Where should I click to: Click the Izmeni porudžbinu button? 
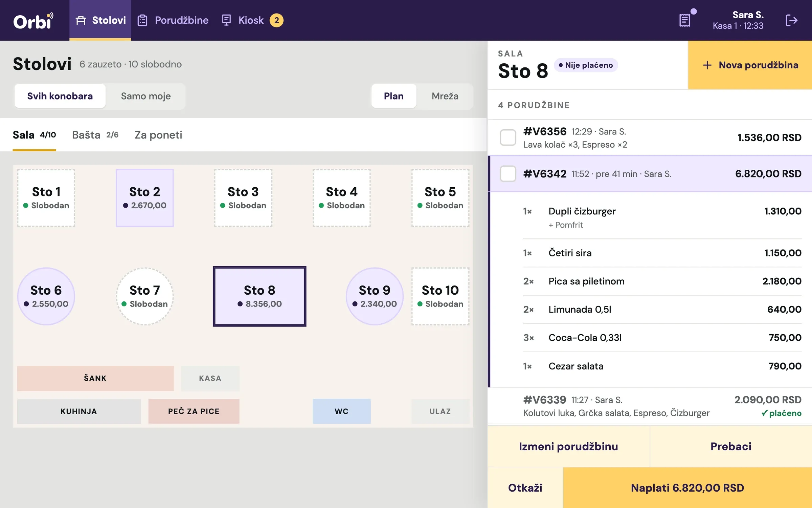[x=568, y=446]
